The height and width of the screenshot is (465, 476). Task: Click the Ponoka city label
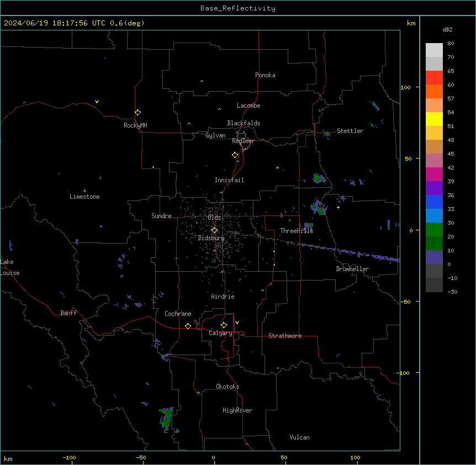(265, 75)
